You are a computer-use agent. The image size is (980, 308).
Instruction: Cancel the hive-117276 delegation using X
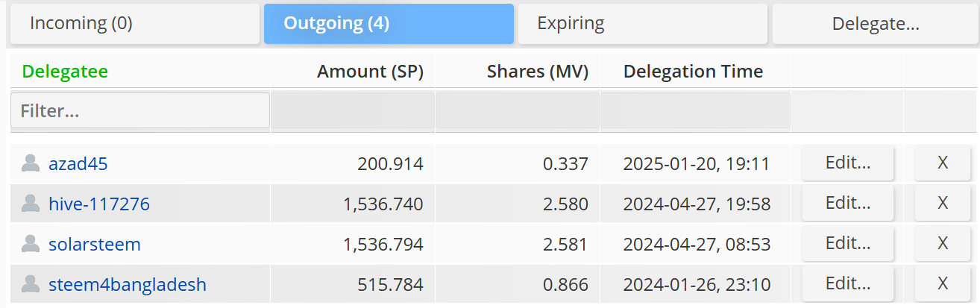pyautogui.click(x=942, y=204)
